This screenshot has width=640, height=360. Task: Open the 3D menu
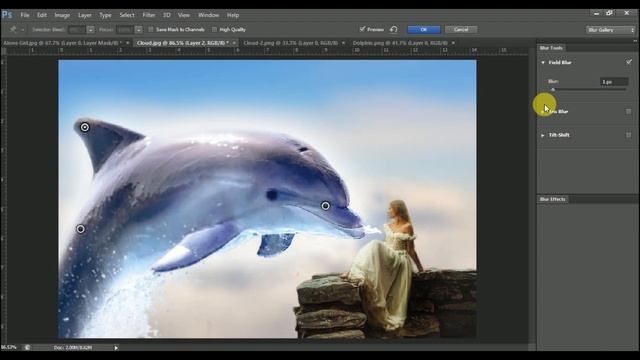click(167, 15)
